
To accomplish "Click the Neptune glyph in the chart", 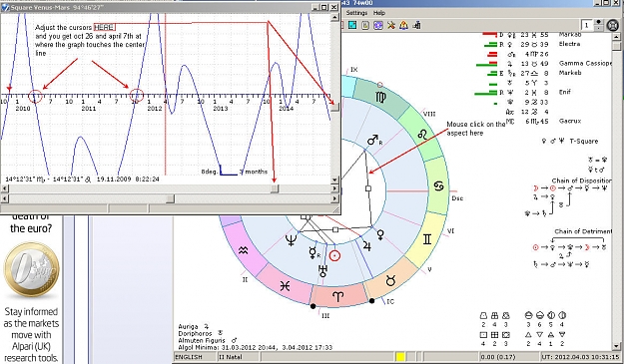I will click(x=292, y=240).
